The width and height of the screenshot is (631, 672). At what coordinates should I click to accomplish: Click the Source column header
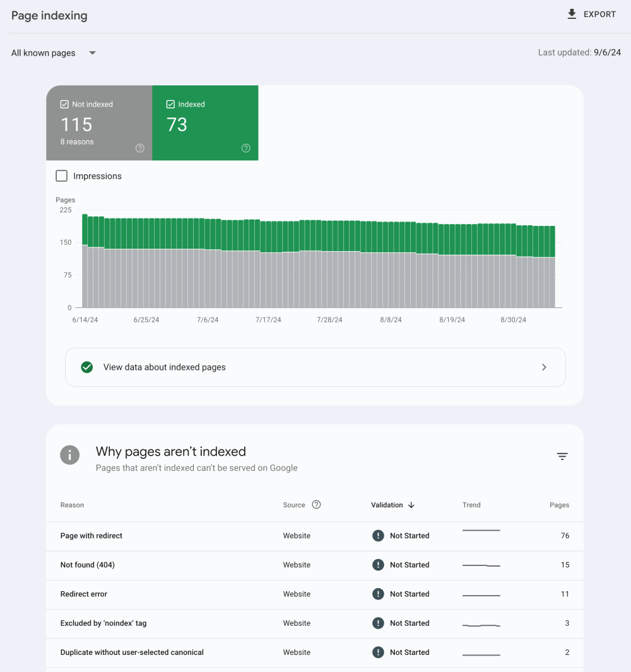point(294,505)
